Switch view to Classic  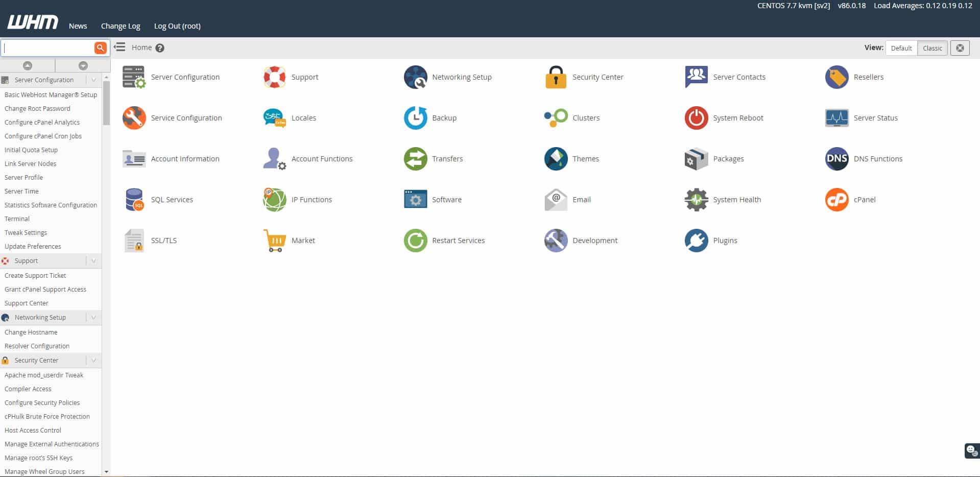tap(933, 48)
